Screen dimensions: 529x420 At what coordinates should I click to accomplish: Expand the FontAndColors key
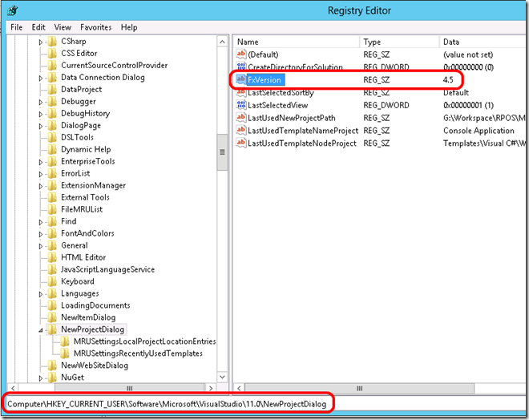[x=41, y=235]
